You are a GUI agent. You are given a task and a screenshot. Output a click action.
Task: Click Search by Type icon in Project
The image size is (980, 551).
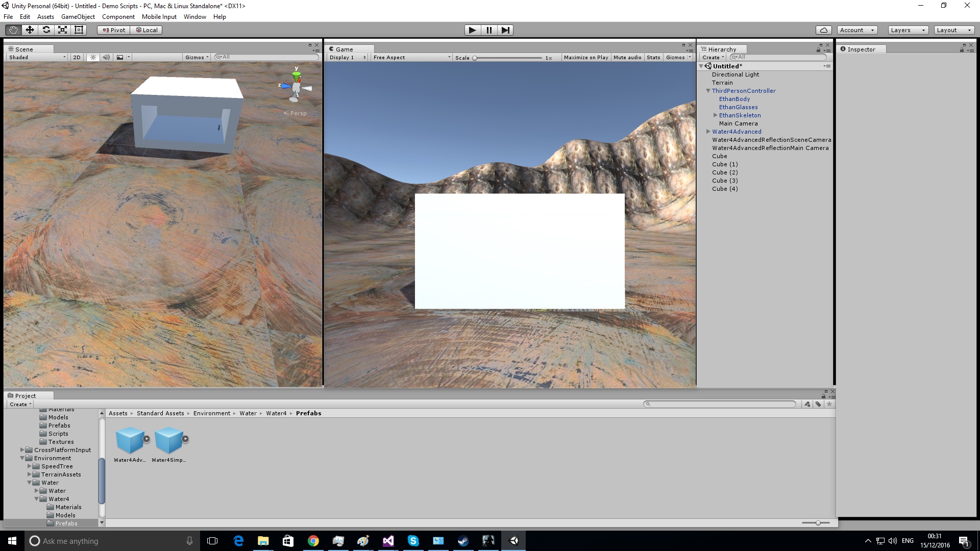point(807,404)
